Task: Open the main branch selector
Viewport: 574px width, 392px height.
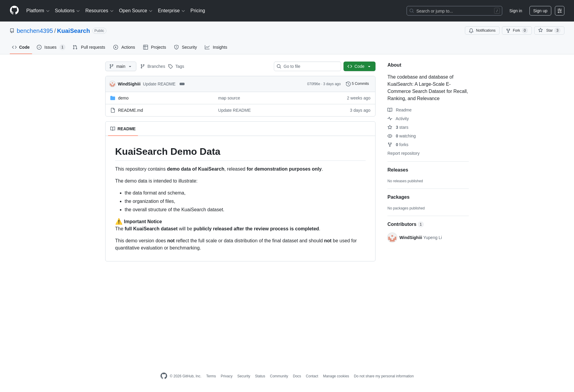Action: coord(121,66)
